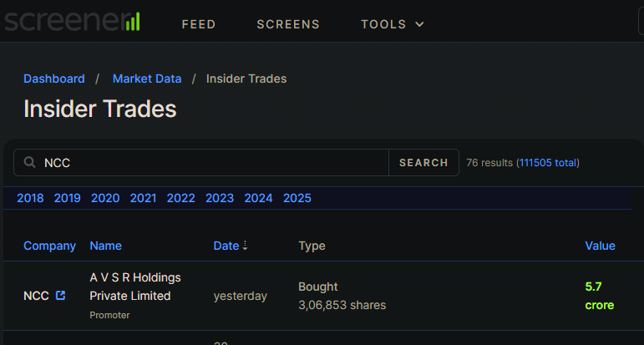
Task: Open the Feed menu item
Action: [x=199, y=24]
